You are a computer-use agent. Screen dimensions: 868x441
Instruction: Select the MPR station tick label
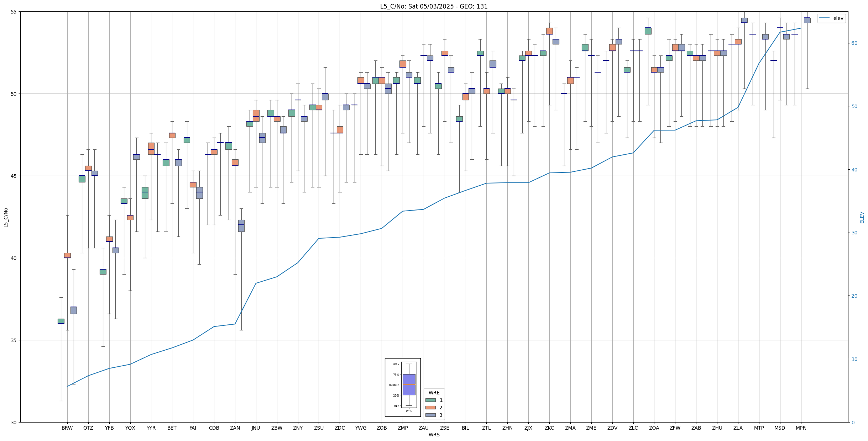coord(801,428)
